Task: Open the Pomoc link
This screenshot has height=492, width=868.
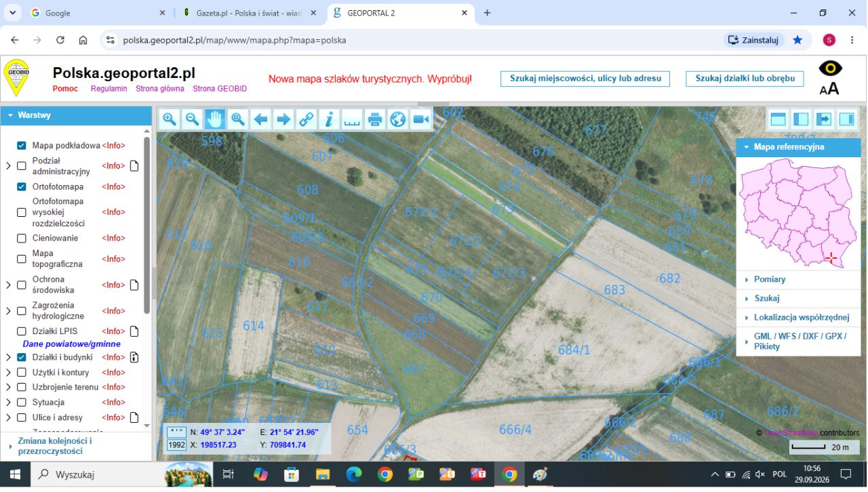Action: click(65, 89)
